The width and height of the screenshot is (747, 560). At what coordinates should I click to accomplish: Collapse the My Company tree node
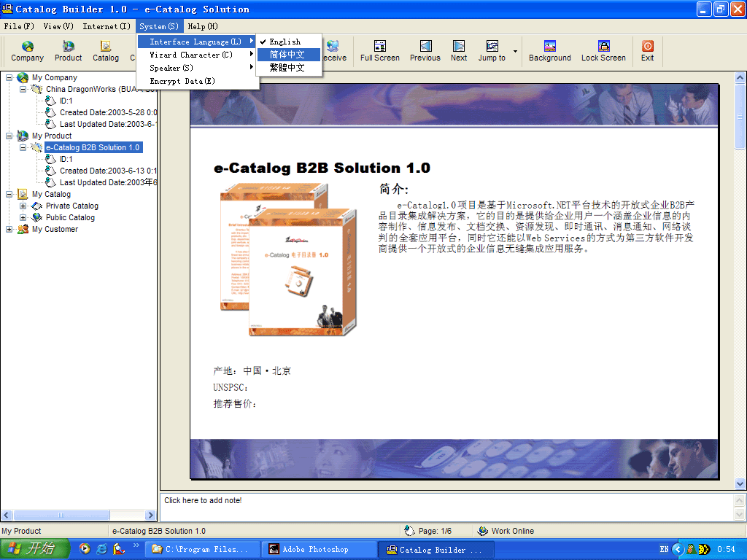click(9, 77)
